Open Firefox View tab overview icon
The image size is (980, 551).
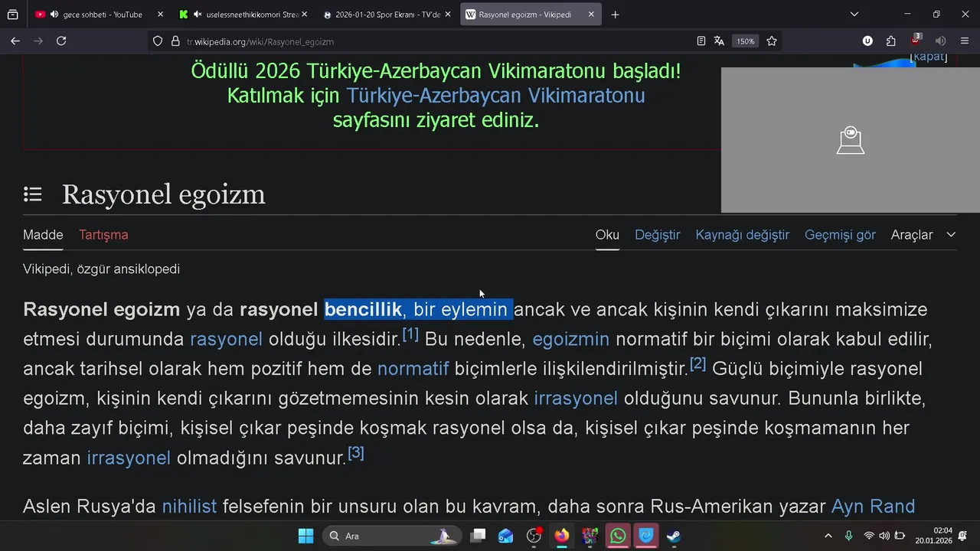click(x=13, y=15)
